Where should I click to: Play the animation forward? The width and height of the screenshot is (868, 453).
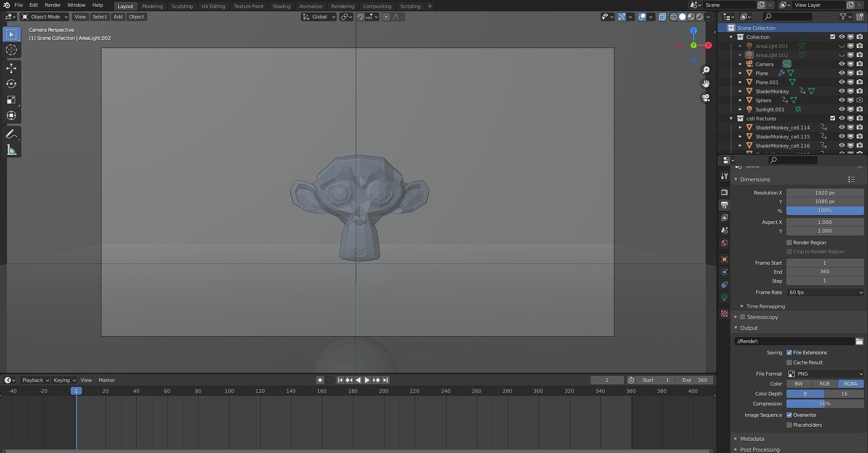click(367, 380)
